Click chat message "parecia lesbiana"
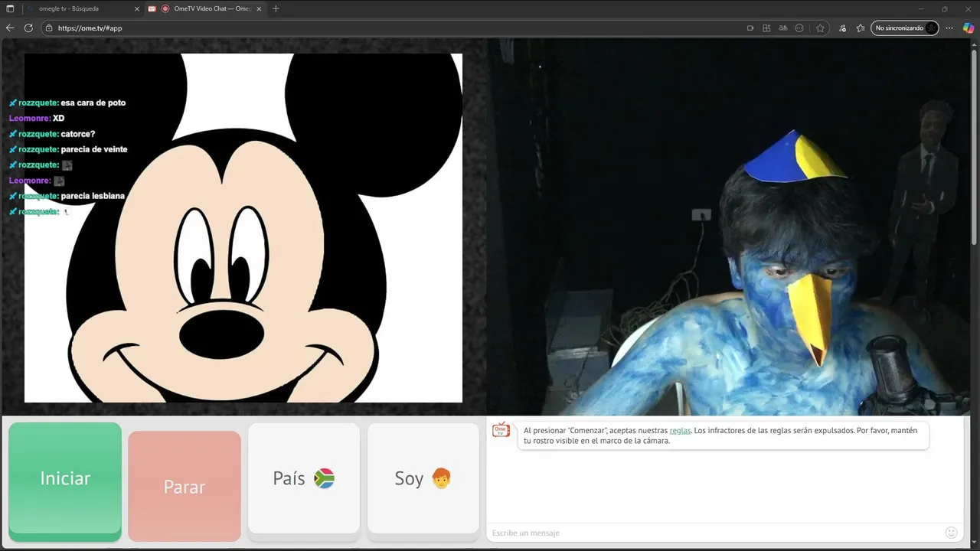 (x=93, y=196)
